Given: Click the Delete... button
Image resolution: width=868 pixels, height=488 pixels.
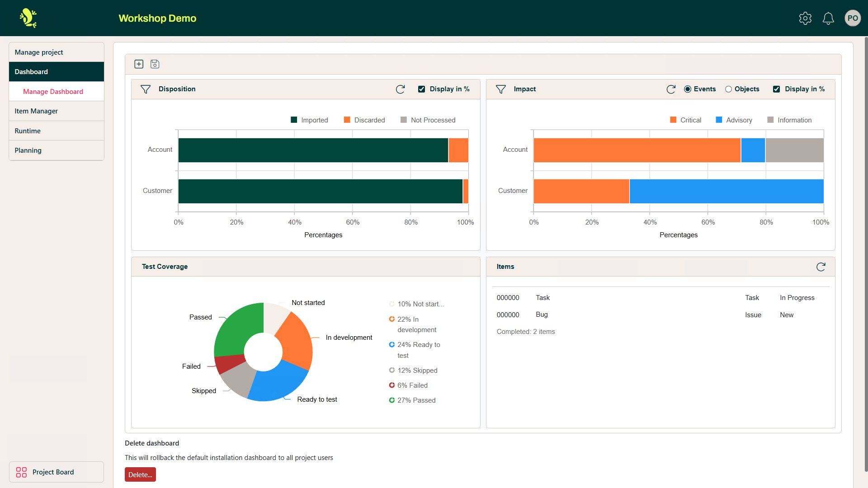Looking at the screenshot, I should 140,474.
